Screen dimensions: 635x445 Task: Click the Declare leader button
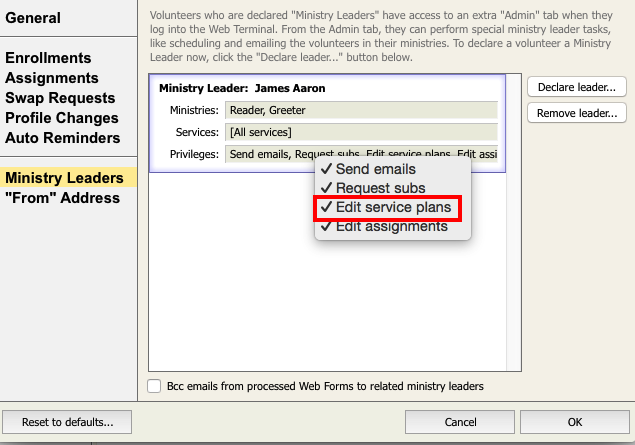[x=576, y=87]
